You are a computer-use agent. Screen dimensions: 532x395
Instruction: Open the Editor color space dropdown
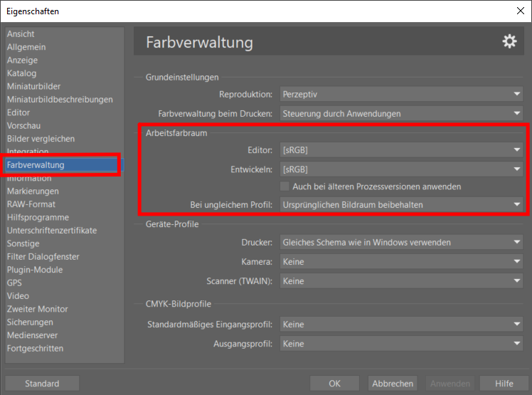[401, 150]
